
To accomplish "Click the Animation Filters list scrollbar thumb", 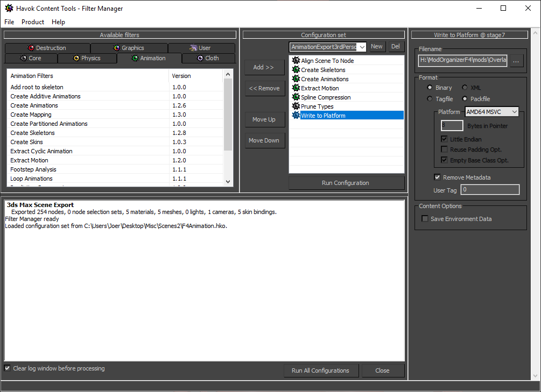I will click(228, 115).
